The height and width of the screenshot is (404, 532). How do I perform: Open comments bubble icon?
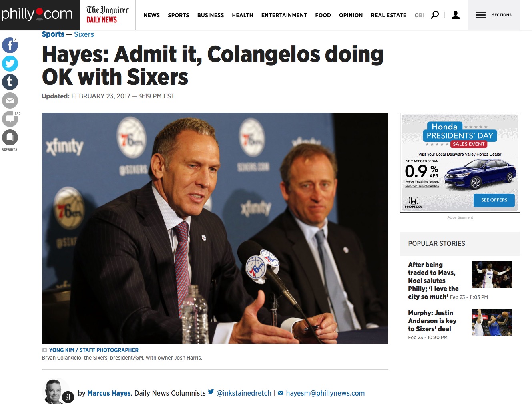pyautogui.click(x=10, y=119)
